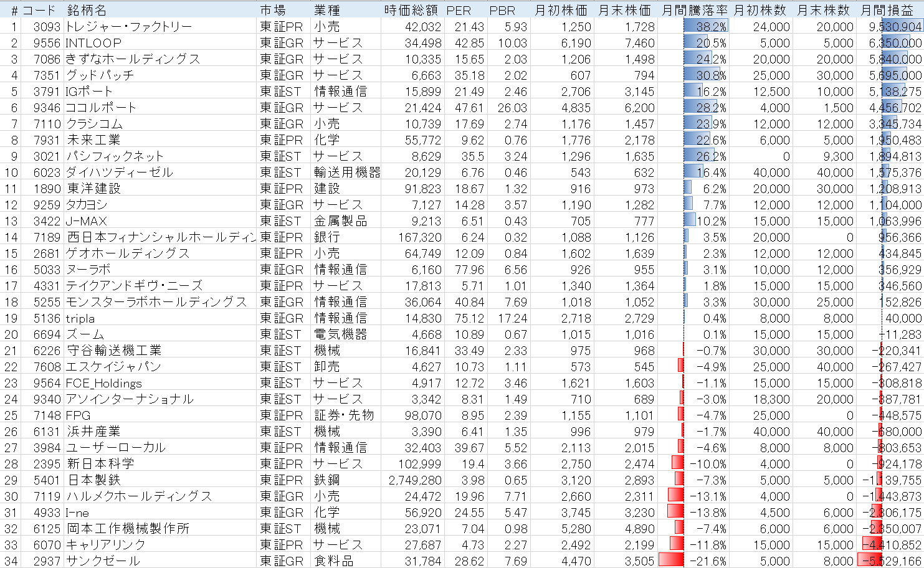This screenshot has width=924, height=568.
Task: Click the PER value 77.96
Action: pyautogui.click(x=465, y=270)
